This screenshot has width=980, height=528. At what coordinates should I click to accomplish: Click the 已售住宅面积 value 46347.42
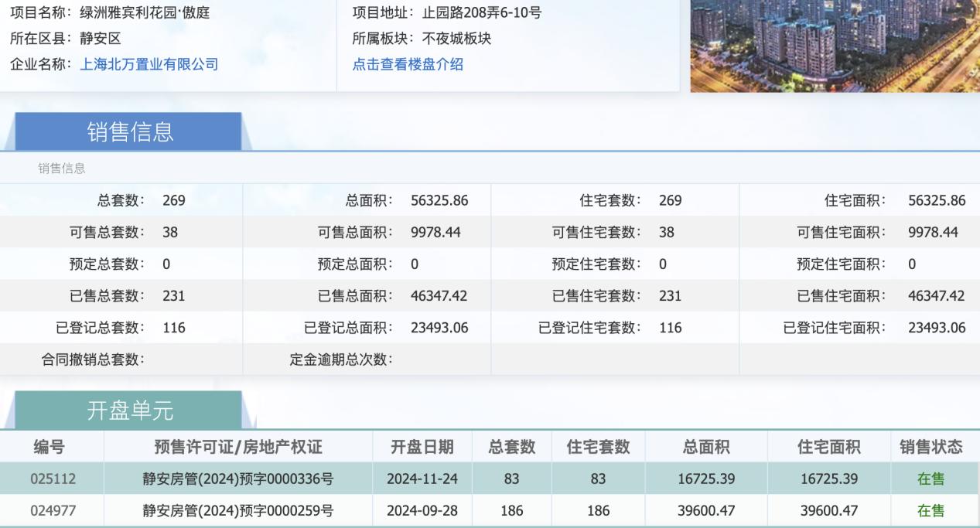(x=937, y=295)
